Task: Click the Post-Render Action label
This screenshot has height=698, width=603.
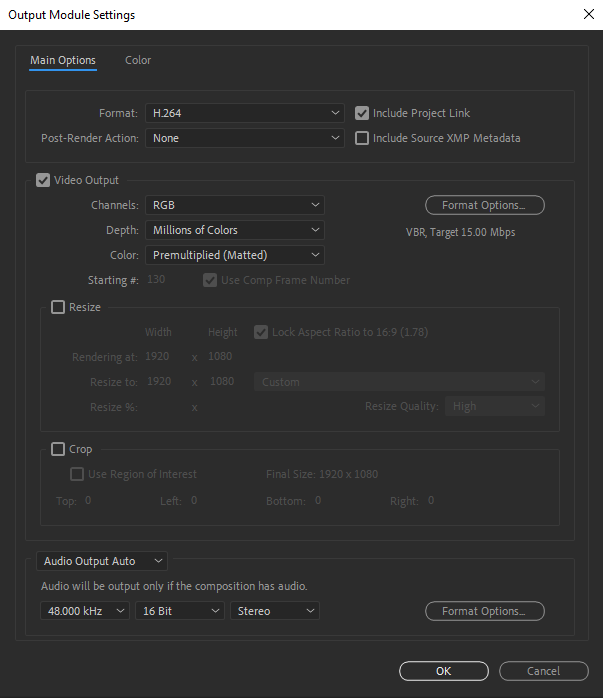Action: point(90,138)
